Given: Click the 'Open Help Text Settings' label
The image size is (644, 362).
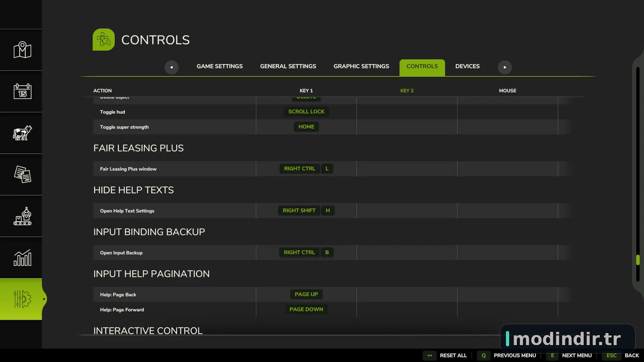Looking at the screenshot, I should tap(127, 211).
